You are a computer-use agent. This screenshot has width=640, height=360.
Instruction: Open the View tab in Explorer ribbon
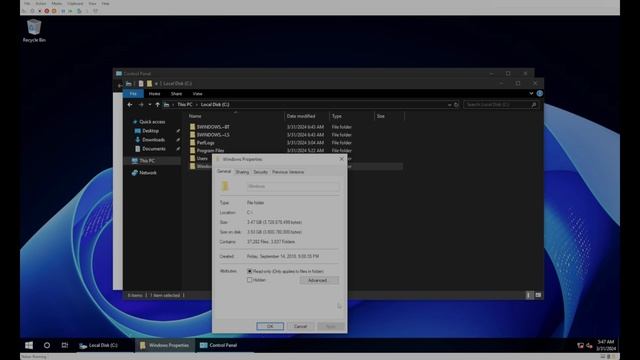198,94
